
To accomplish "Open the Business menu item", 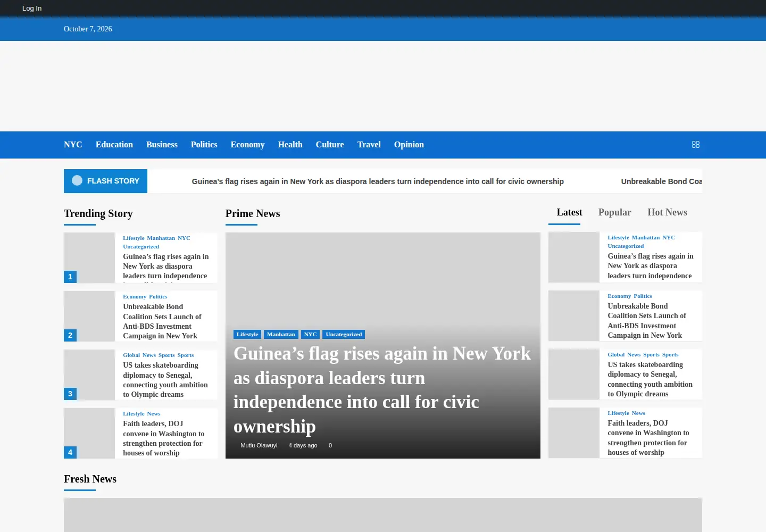I will [162, 145].
